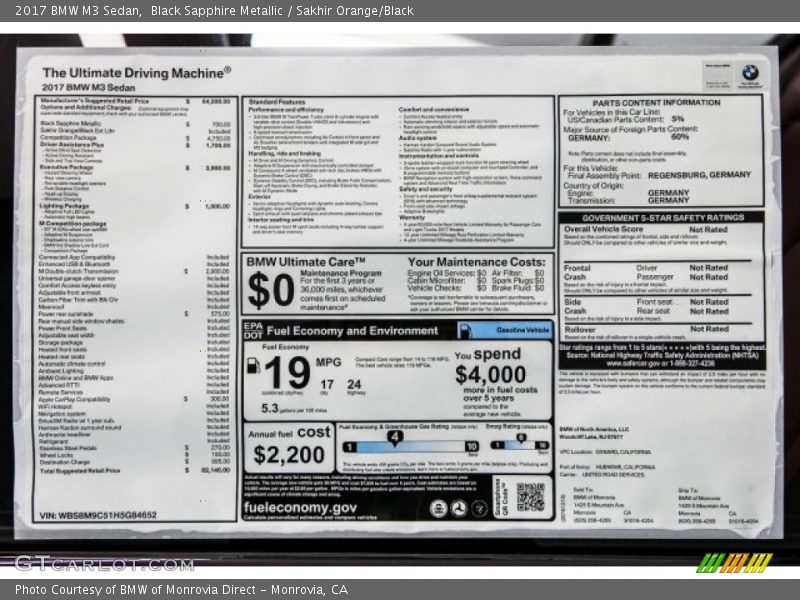800x600 pixels.
Task: Click 'Warranty' subheading
Action: click(x=412, y=217)
